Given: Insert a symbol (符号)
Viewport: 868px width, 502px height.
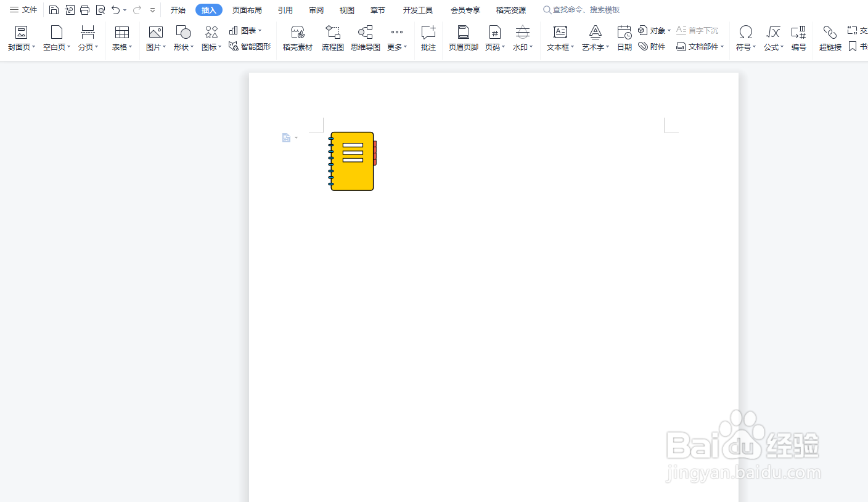Looking at the screenshot, I should 746,38.
